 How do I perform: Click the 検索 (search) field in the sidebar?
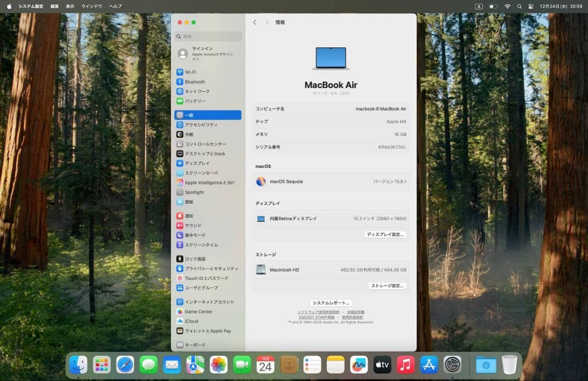[207, 36]
